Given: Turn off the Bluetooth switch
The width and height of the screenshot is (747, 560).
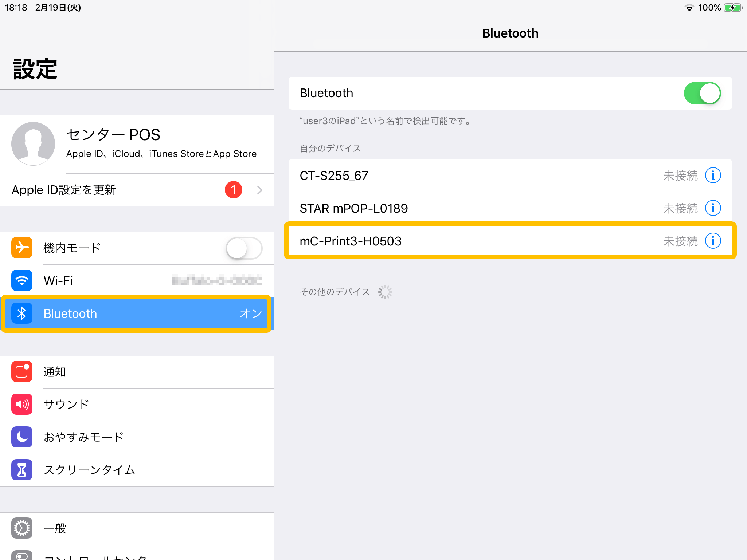Looking at the screenshot, I should coord(702,93).
